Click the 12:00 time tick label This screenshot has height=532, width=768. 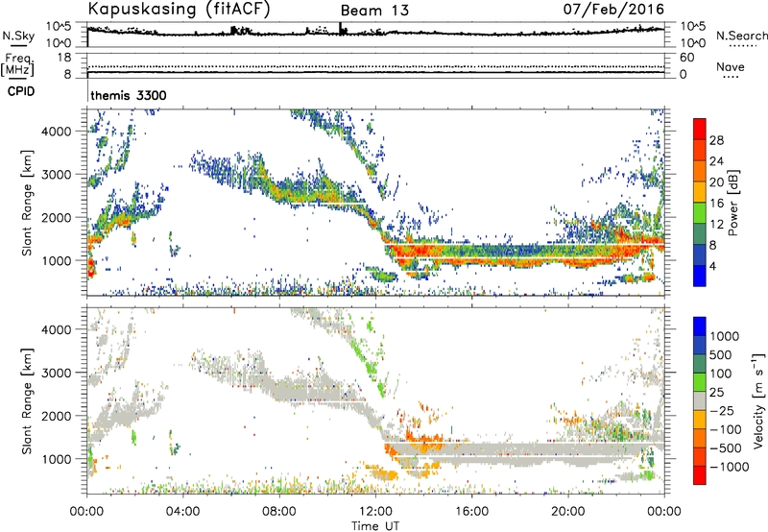[x=375, y=512]
